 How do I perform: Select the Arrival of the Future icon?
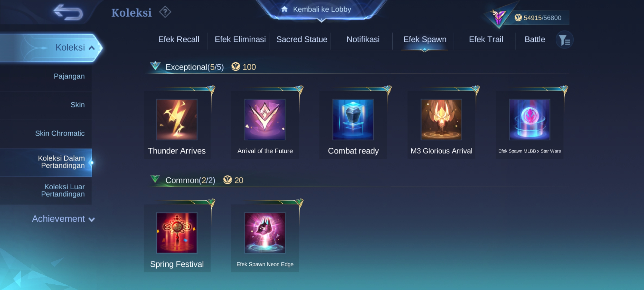tap(265, 119)
